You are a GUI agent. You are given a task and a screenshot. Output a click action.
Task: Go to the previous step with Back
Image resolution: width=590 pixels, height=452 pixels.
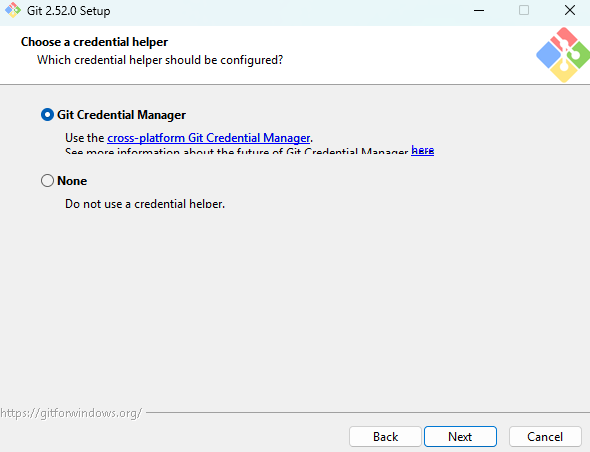(385, 437)
